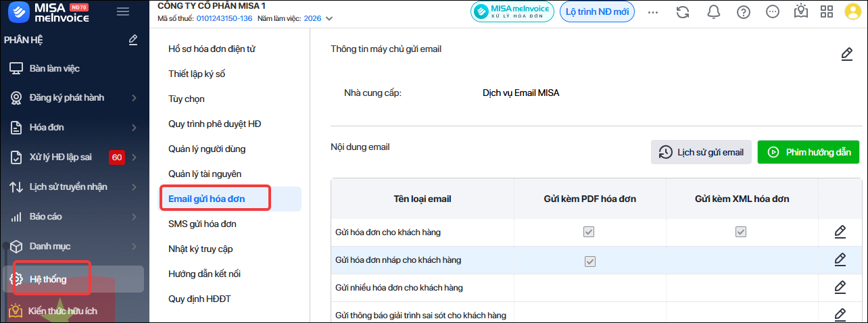Click the user avatar icon
Screen dimensions: 868x323
tap(852, 12)
